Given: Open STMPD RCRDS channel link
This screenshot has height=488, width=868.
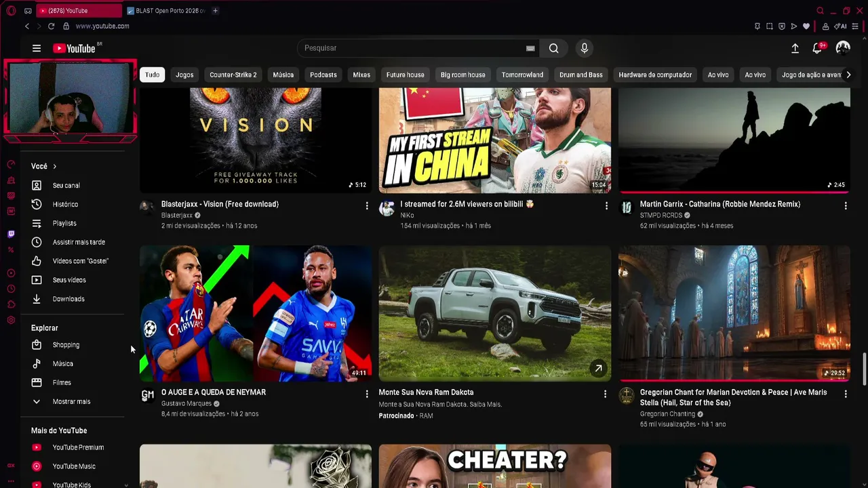Looking at the screenshot, I should [661, 216].
